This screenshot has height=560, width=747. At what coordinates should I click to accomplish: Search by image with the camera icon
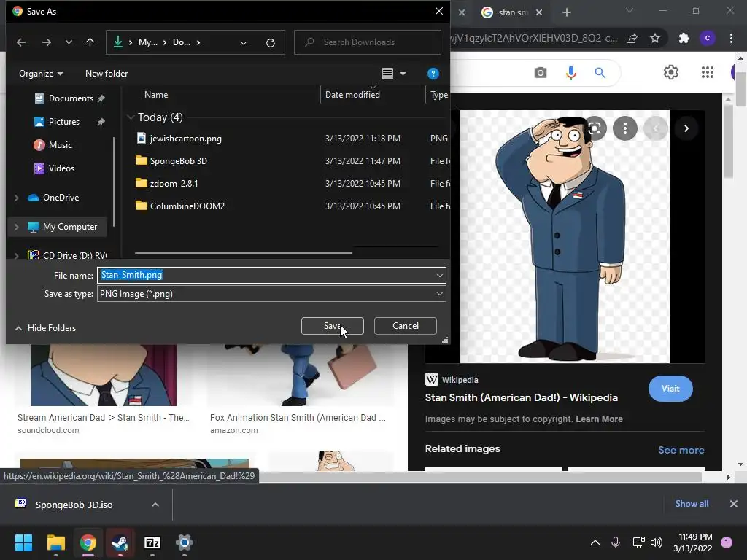(541, 73)
